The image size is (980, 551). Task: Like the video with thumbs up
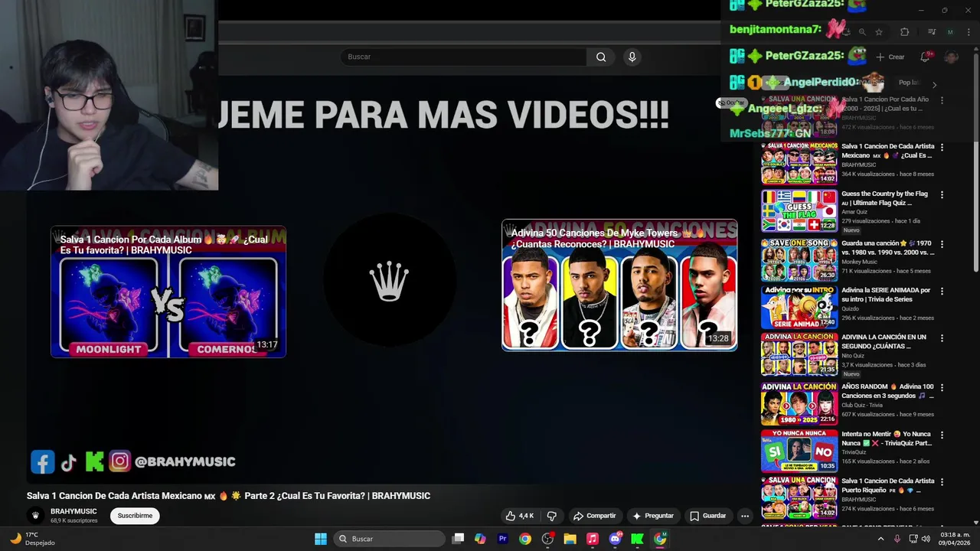click(519, 516)
